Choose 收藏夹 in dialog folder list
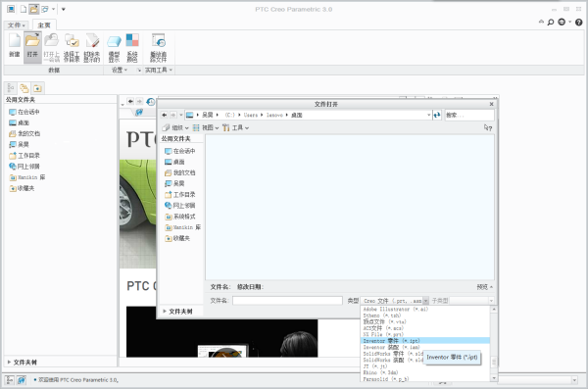The width and height of the screenshot is (588, 389). 177,238
